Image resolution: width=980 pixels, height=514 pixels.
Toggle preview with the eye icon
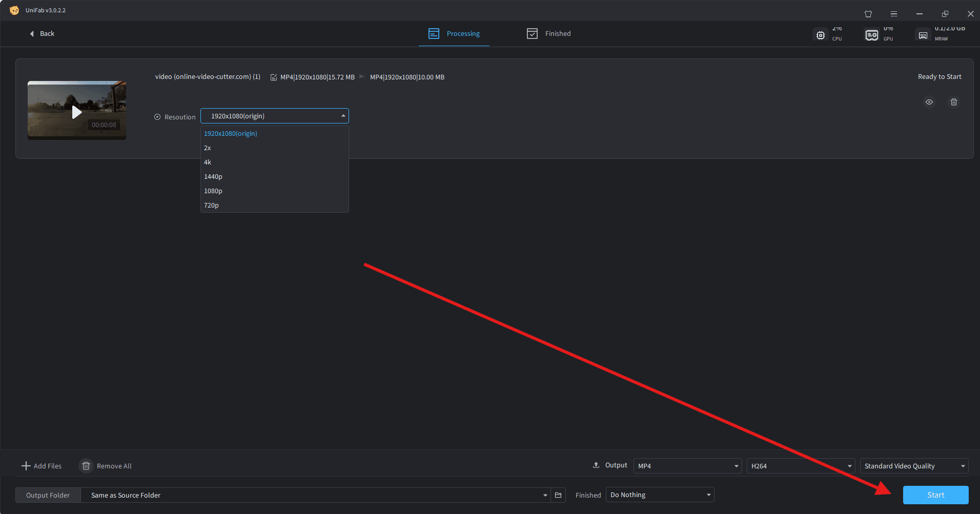pyautogui.click(x=929, y=102)
